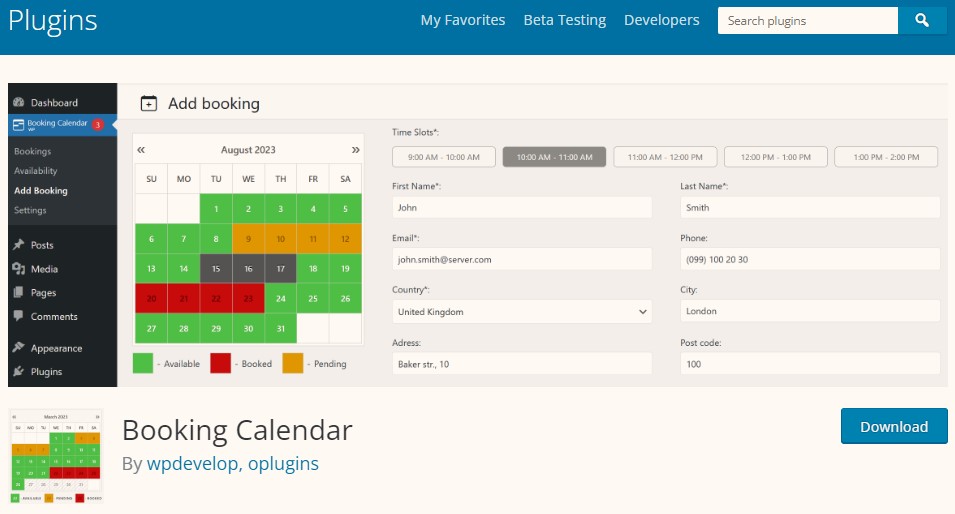
Task: Open oplugins author link
Action: pyautogui.click(x=283, y=463)
